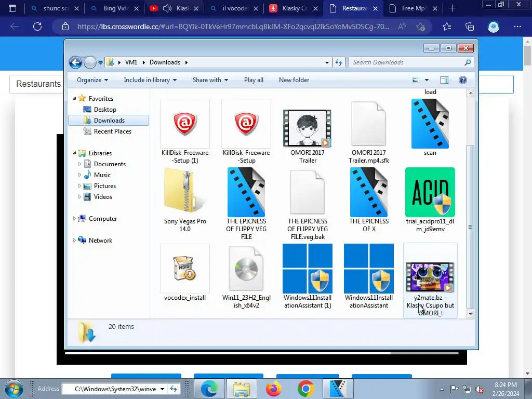Switch to the Free Mp4 tab

[x=413, y=8]
